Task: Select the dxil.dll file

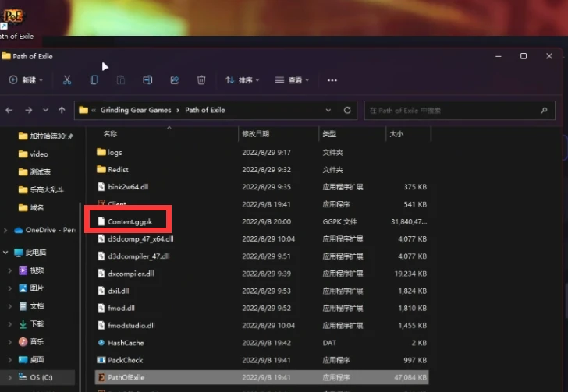Action: [x=263, y=291]
